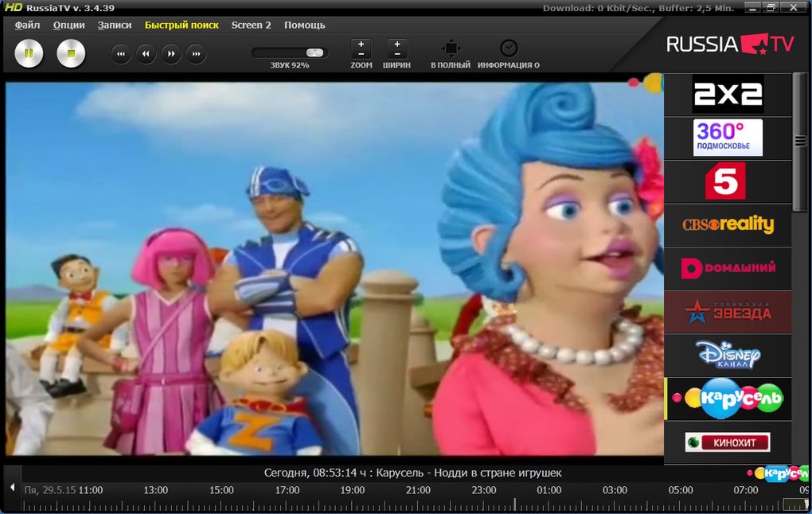Pause playback with the pause button
The width and height of the screenshot is (812, 514).
(29, 53)
